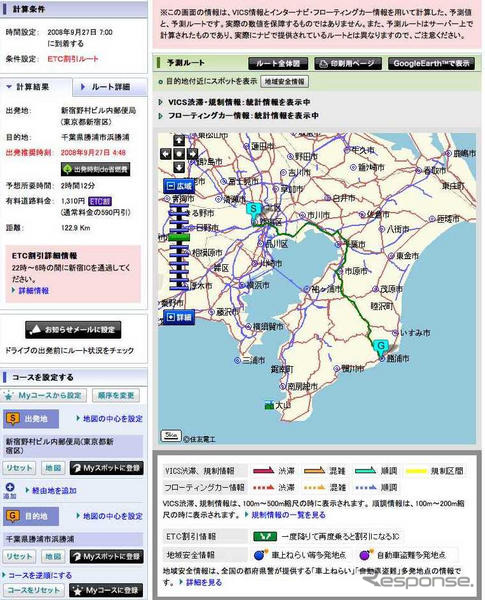Click 地図 button under 目的地

53,556
